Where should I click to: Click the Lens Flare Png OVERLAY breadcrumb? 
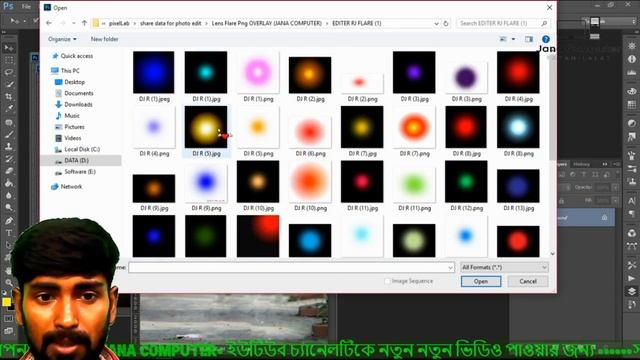pyautogui.click(x=267, y=24)
